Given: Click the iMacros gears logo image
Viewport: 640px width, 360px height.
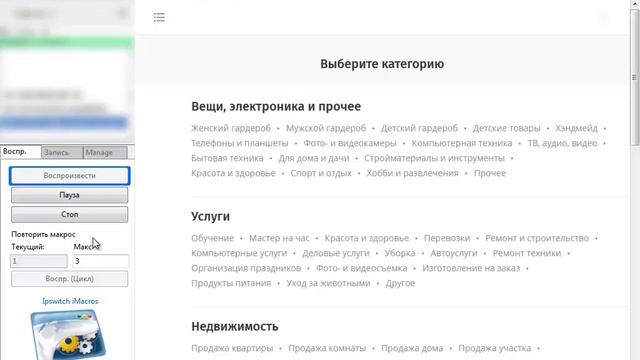Looking at the screenshot, I should pos(68,335).
